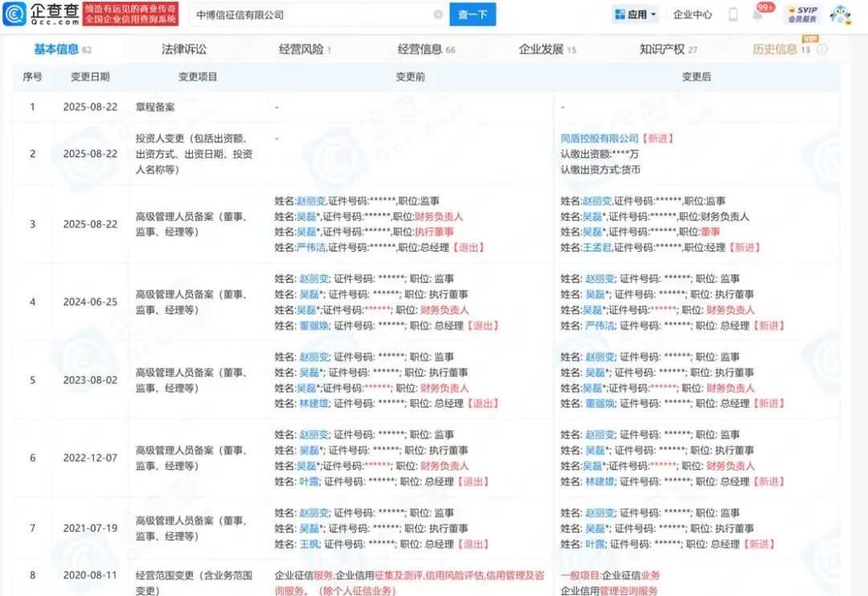Open 同盾控股有限公司 company link
The width and height of the screenshot is (868, 596).
(600, 138)
